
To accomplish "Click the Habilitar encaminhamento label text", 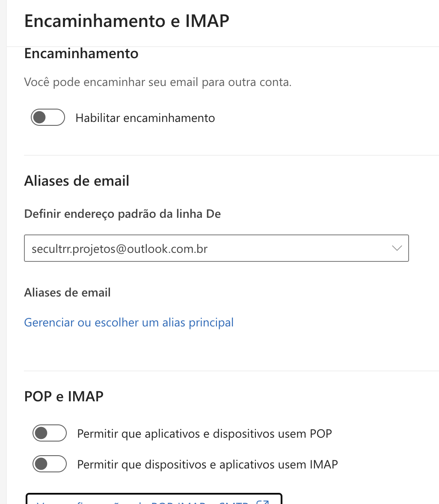I will (145, 118).
